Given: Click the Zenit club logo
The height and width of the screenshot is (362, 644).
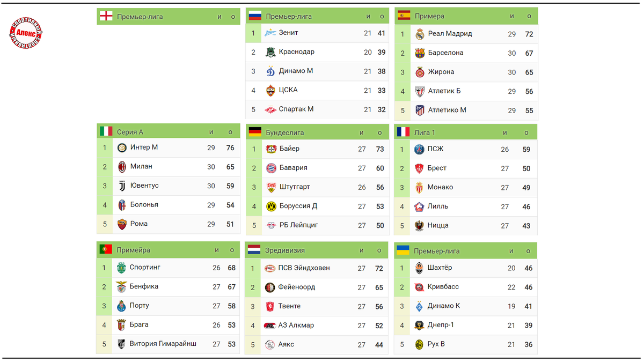Looking at the screenshot, I should [x=270, y=33].
